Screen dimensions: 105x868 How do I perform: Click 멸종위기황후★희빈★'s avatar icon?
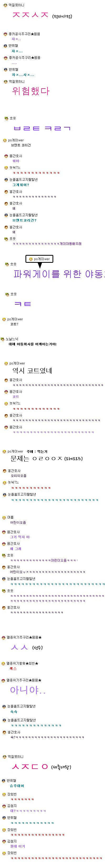3,664
